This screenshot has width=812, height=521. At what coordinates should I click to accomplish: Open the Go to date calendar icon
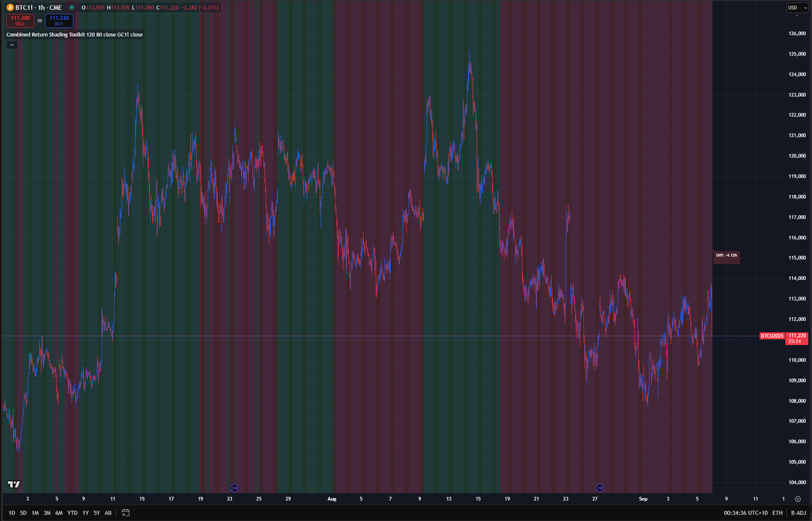(x=125, y=513)
